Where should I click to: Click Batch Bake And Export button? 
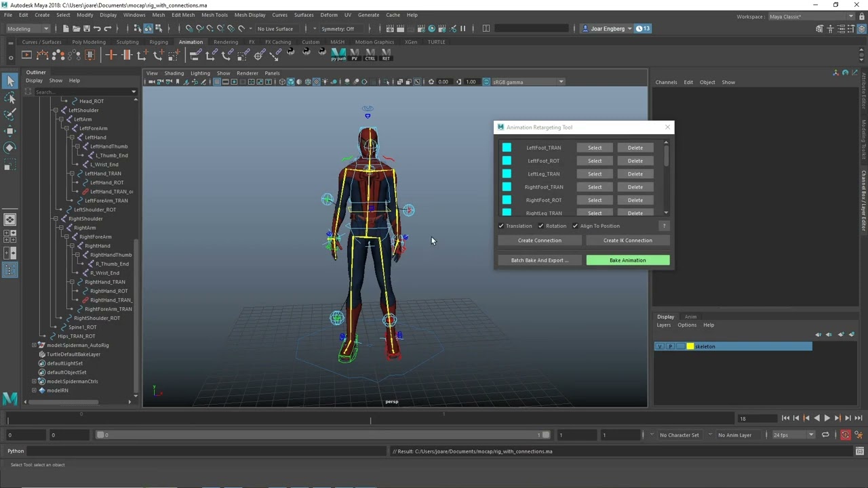pyautogui.click(x=540, y=260)
